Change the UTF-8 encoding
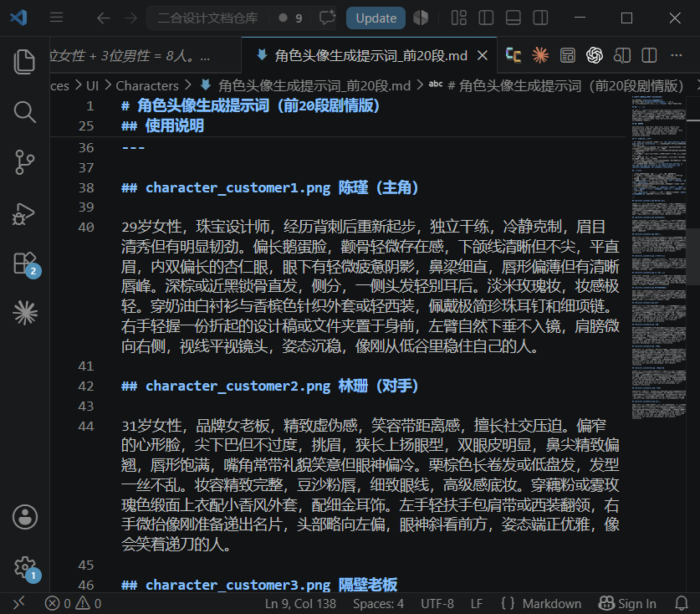The image size is (700, 614). coord(437,604)
